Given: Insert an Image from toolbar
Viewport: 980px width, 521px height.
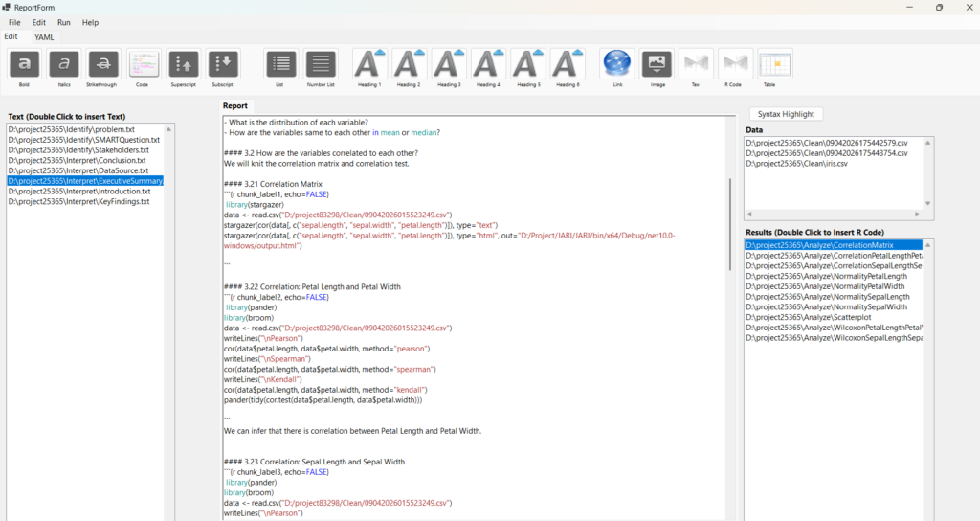Looking at the screenshot, I should coord(657,64).
